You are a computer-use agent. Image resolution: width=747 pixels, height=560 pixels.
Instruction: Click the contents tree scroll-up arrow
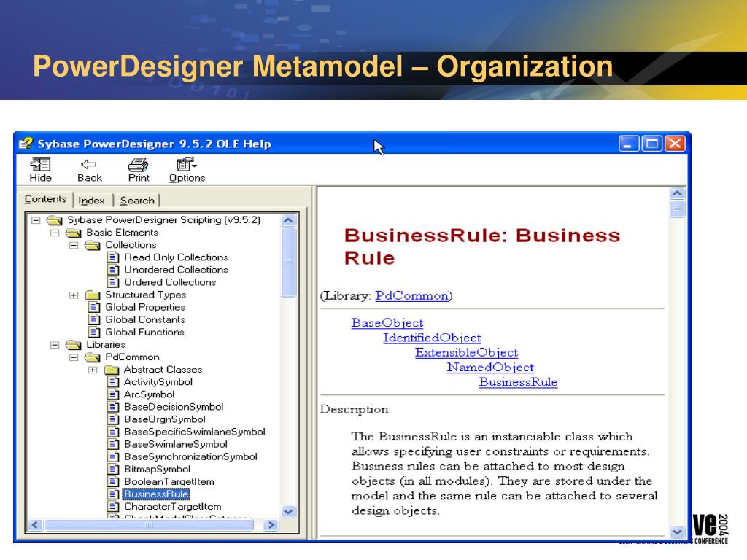pos(288,220)
